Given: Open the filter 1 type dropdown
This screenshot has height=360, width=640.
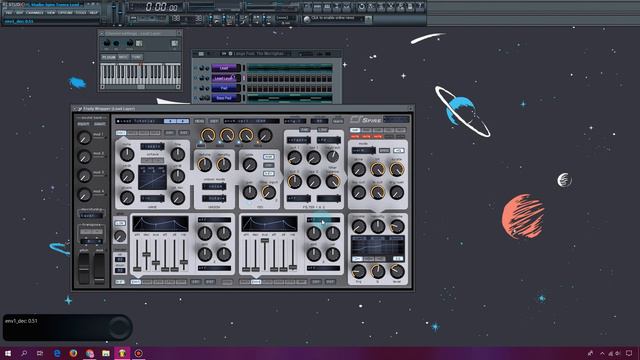Looking at the screenshot, I should pyautogui.click(x=299, y=140).
